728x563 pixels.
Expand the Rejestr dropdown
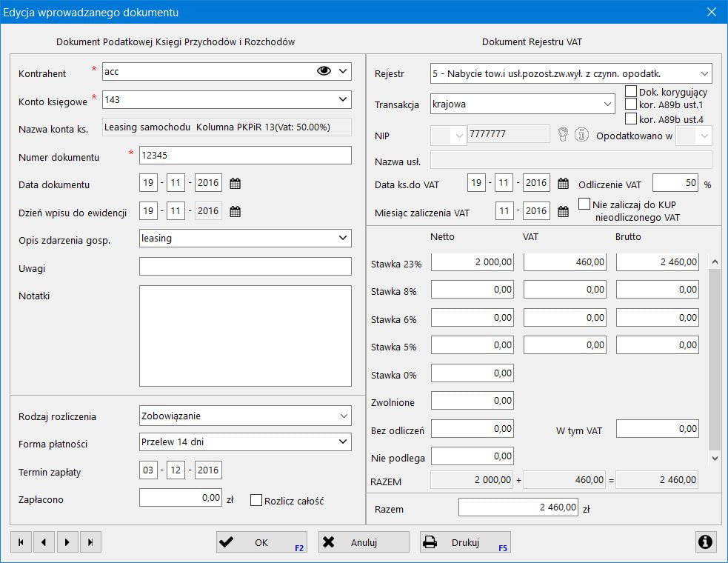[703, 73]
